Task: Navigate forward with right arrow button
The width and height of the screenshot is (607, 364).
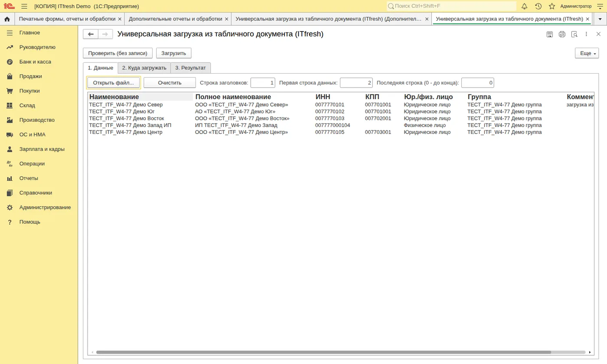Action: click(x=105, y=34)
